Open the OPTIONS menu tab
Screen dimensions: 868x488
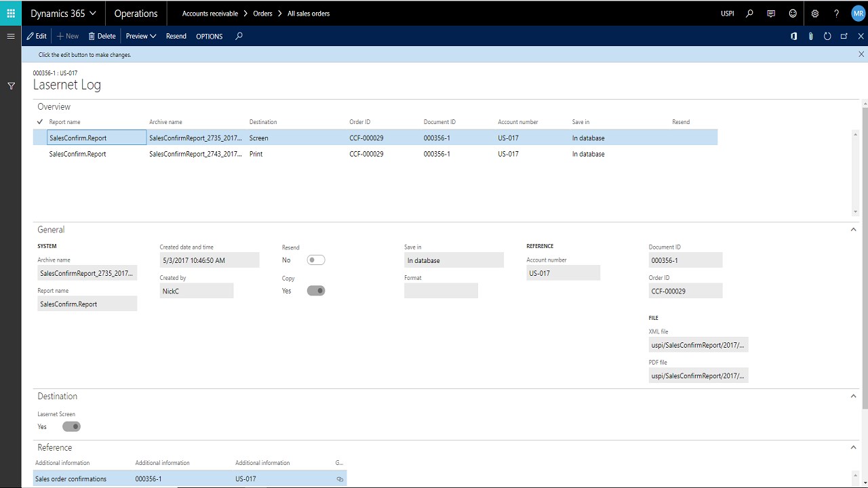pyautogui.click(x=209, y=36)
